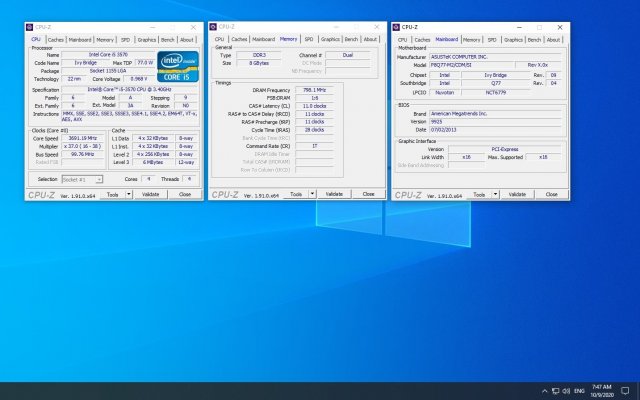Click the taskbar clock showing 7:47 AM

tap(603, 390)
